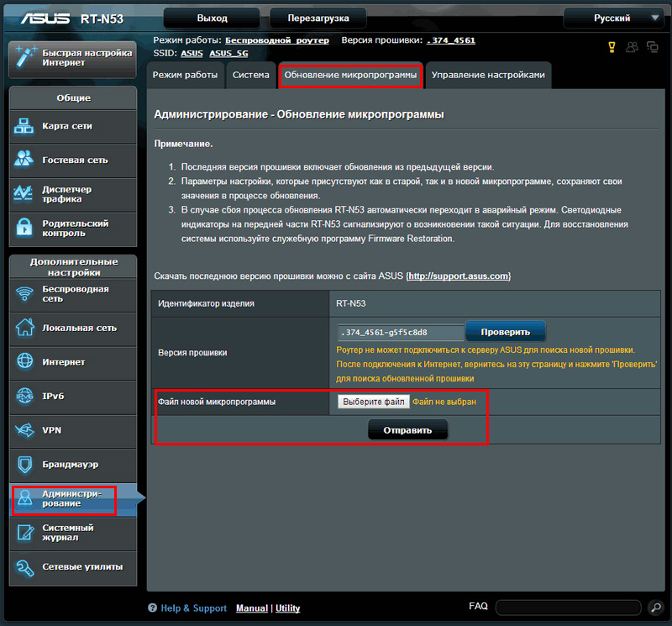Open Управление настройками tab
The height and width of the screenshot is (626, 672).
488,75
